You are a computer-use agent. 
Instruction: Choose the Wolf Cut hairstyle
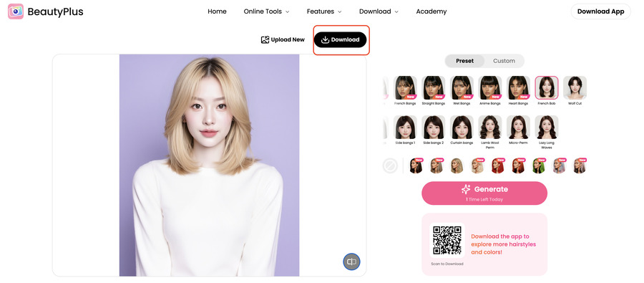[x=575, y=87]
